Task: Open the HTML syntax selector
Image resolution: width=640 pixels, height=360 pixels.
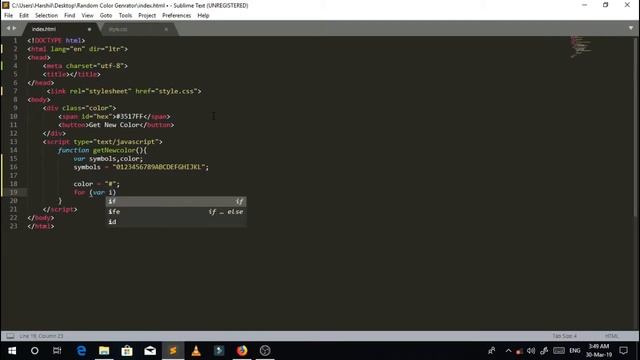Action: [611, 336]
